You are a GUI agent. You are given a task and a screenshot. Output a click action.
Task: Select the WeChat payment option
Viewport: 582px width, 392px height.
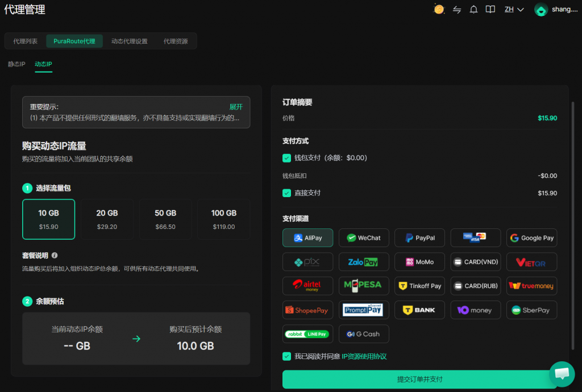(364, 237)
